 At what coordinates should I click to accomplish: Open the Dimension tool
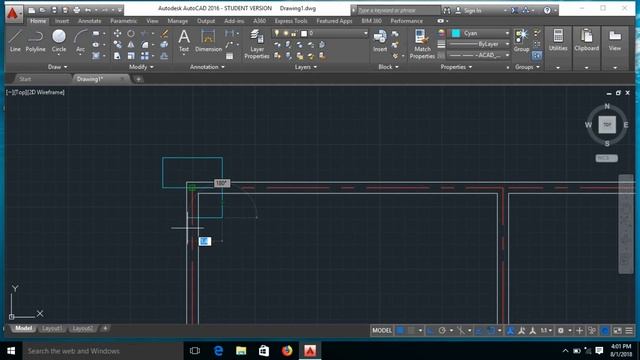click(208, 41)
